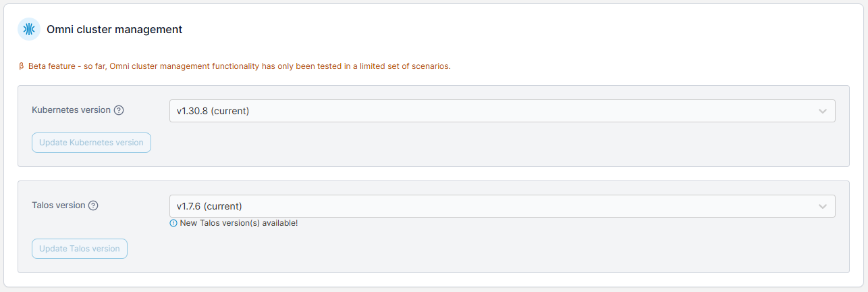Click the word 'current' in the Talos field
This screenshot has height=292, width=868.
coord(222,206)
